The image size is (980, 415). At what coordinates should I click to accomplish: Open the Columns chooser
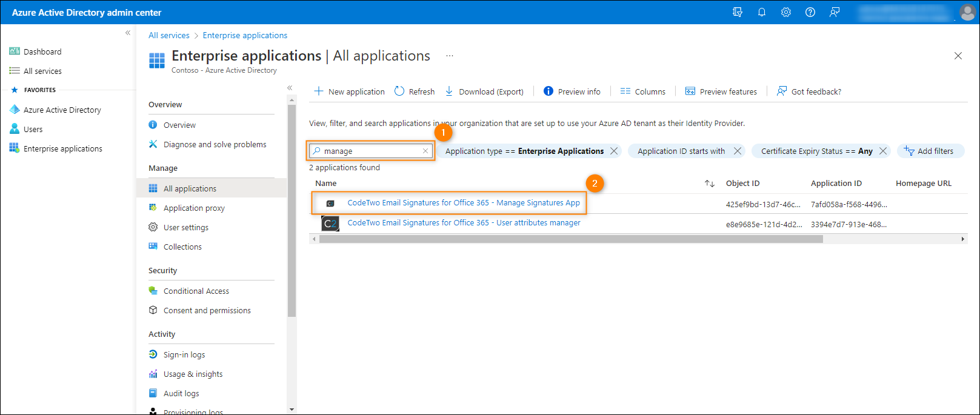pyautogui.click(x=643, y=91)
